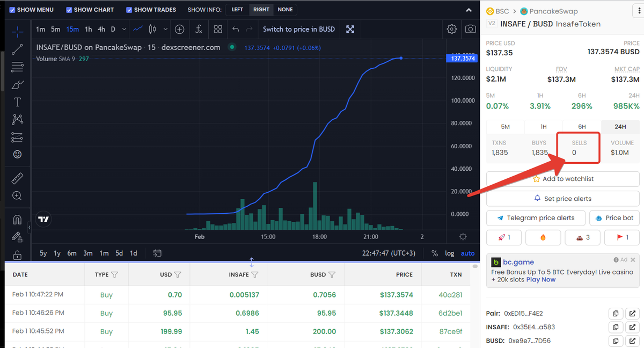The height and width of the screenshot is (348, 644).
Task: Toggle the auto scale mode
Action: [x=468, y=253]
